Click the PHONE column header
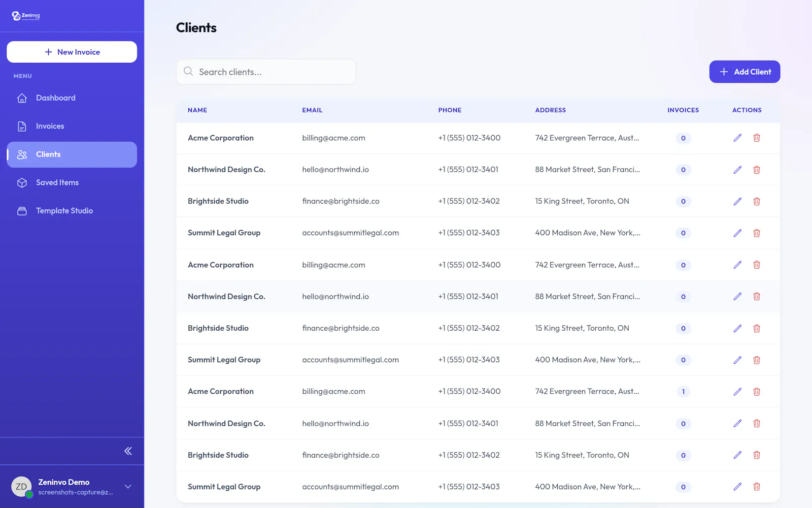Image resolution: width=812 pixels, height=508 pixels. [450, 110]
